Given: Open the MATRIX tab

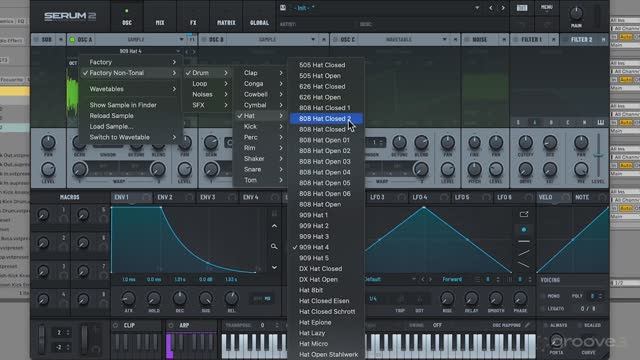Looking at the screenshot, I should point(226,23).
